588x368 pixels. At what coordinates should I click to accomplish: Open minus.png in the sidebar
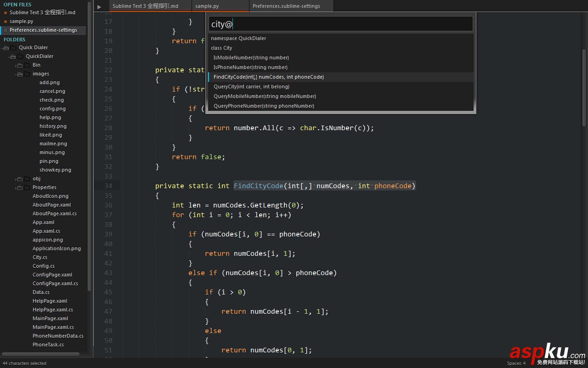(52, 152)
